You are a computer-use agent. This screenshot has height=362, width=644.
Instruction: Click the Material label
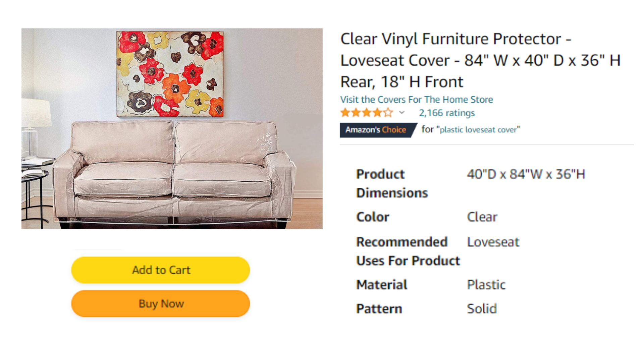coord(382,285)
